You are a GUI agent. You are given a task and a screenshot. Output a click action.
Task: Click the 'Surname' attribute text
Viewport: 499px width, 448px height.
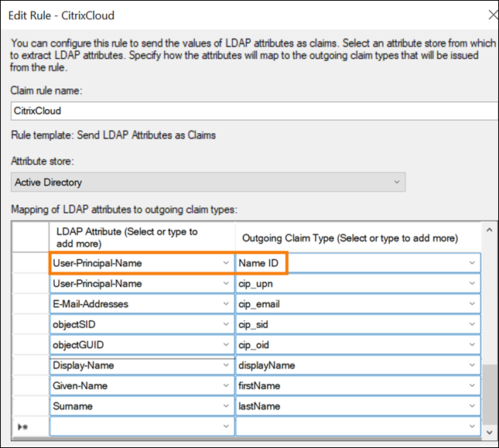pyautogui.click(x=73, y=406)
